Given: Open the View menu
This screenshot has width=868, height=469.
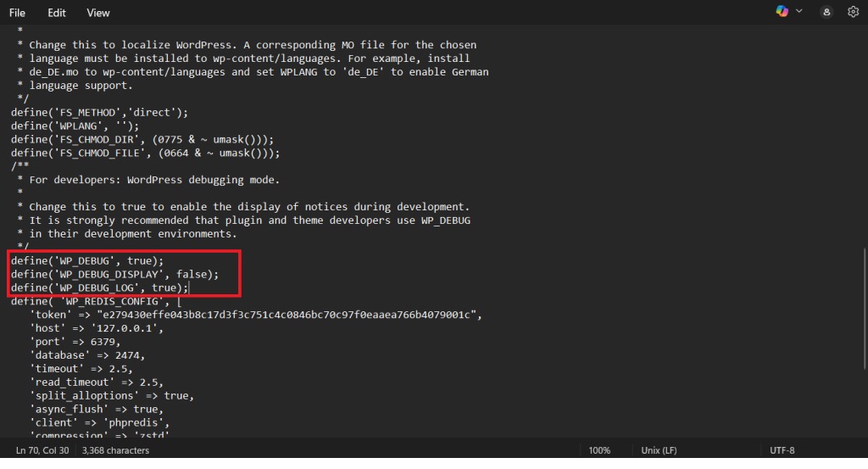Looking at the screenshot, I should point(98,13).
